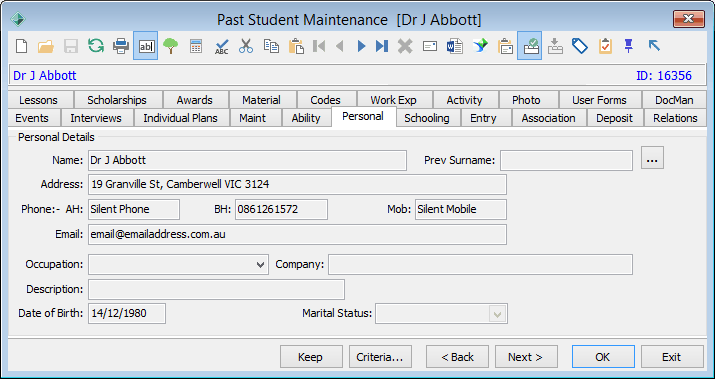Click the blue pushpin icon
The width and height of the screenshot is (715, 379).
pos(629,46)
